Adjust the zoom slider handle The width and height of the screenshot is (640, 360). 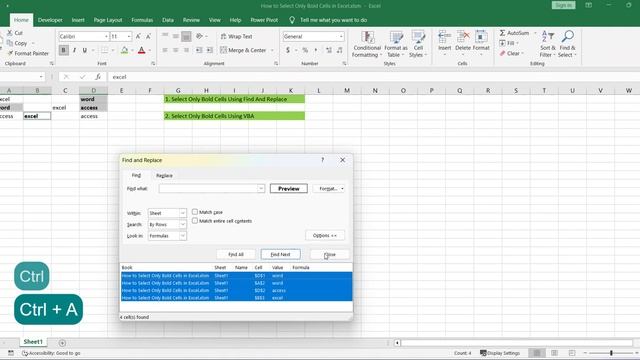611,353
